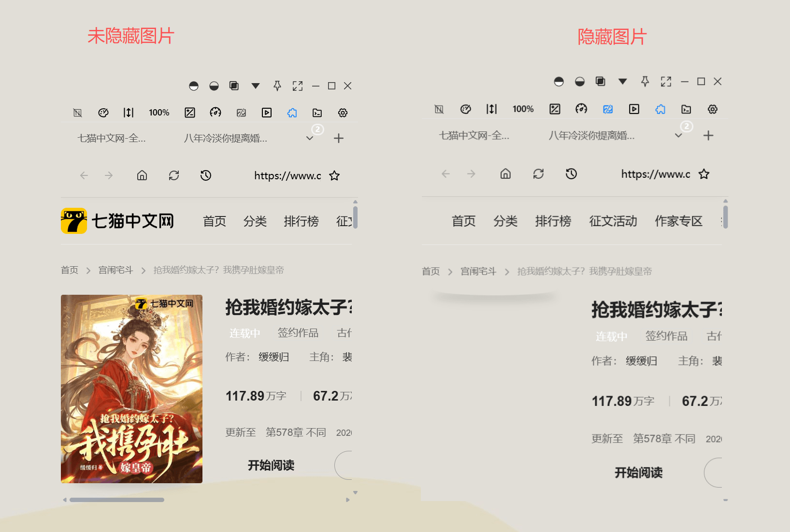Open the settings gear on the toolbar
790x532 pixels.
(343, 113)
